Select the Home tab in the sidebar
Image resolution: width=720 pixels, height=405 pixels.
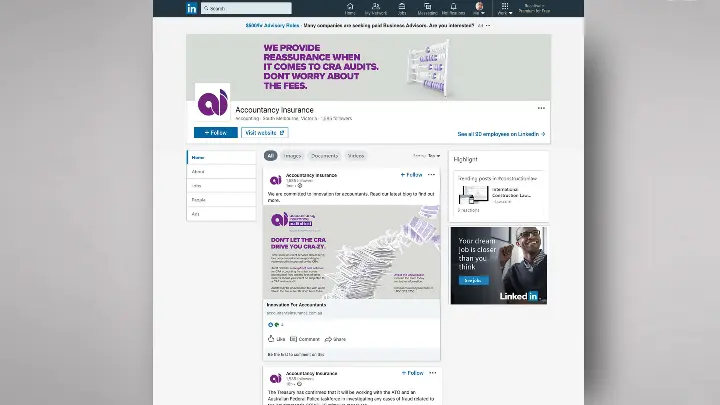point(221,158)
